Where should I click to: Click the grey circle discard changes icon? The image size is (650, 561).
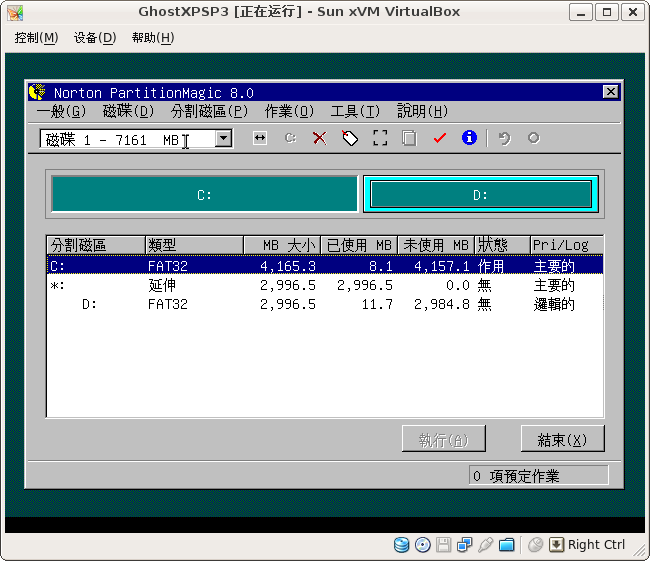pyautogui.click(x=534, y=138)
